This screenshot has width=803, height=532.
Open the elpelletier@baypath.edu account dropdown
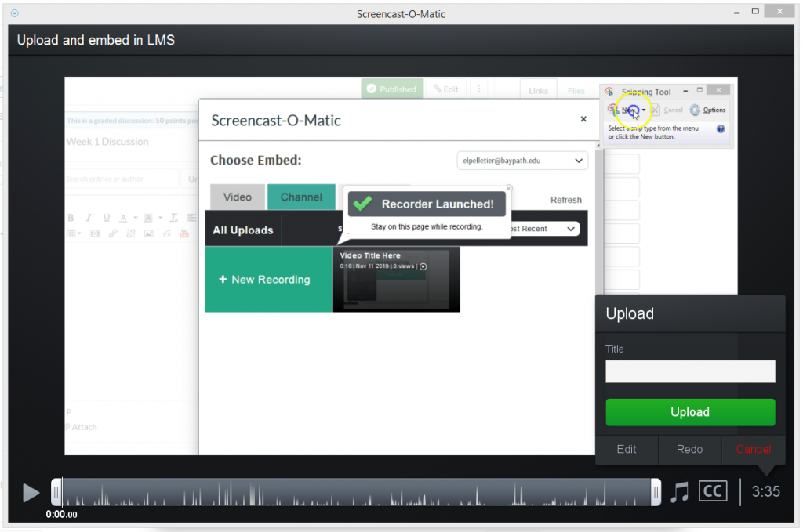(521, 160)
